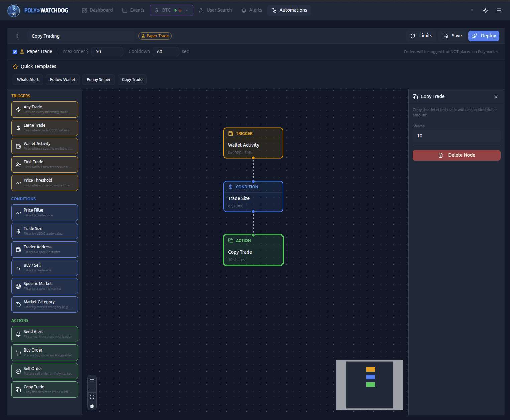The height and width of the screenshot is (420, 510).
Task: Apply the Follow Wallet quick template
Action: click(x=63, y=80)
